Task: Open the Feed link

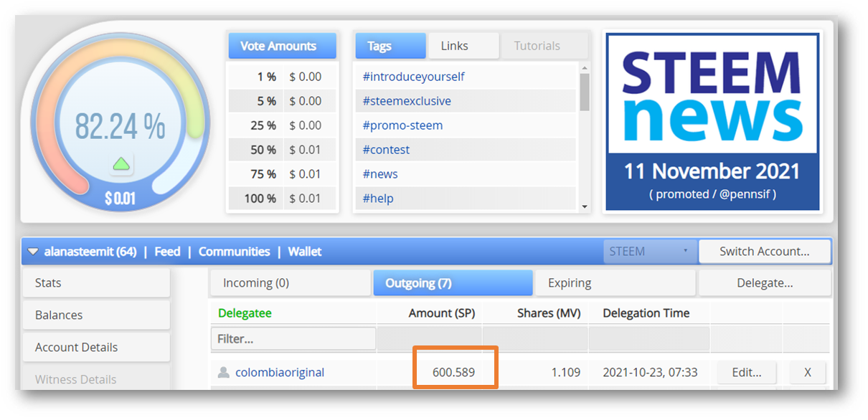Action: click(167, 252)
